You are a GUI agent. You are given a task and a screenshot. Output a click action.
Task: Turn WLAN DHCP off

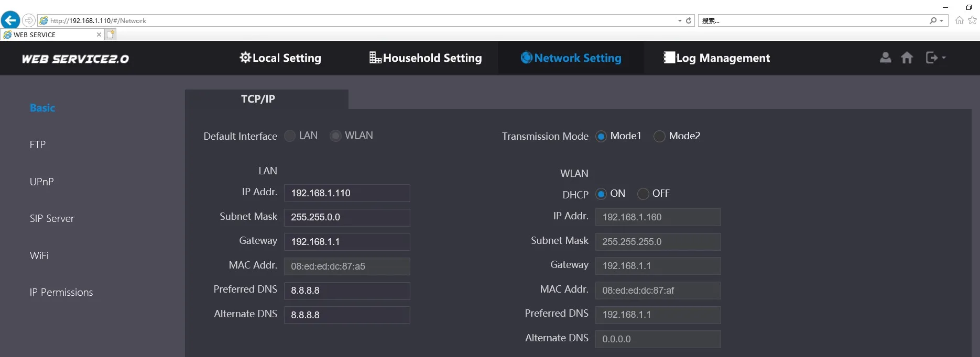point(643,194)
